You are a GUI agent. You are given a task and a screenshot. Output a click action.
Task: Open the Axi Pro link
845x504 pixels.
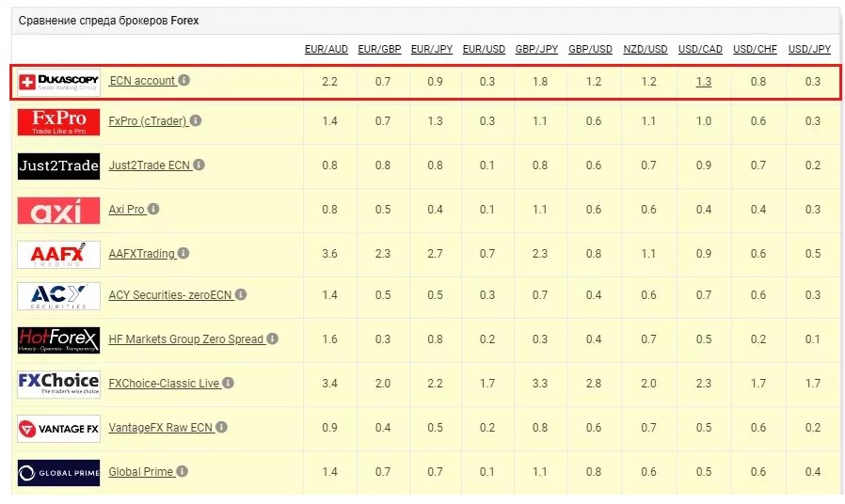pyautogui.click(x=127, y=210)
